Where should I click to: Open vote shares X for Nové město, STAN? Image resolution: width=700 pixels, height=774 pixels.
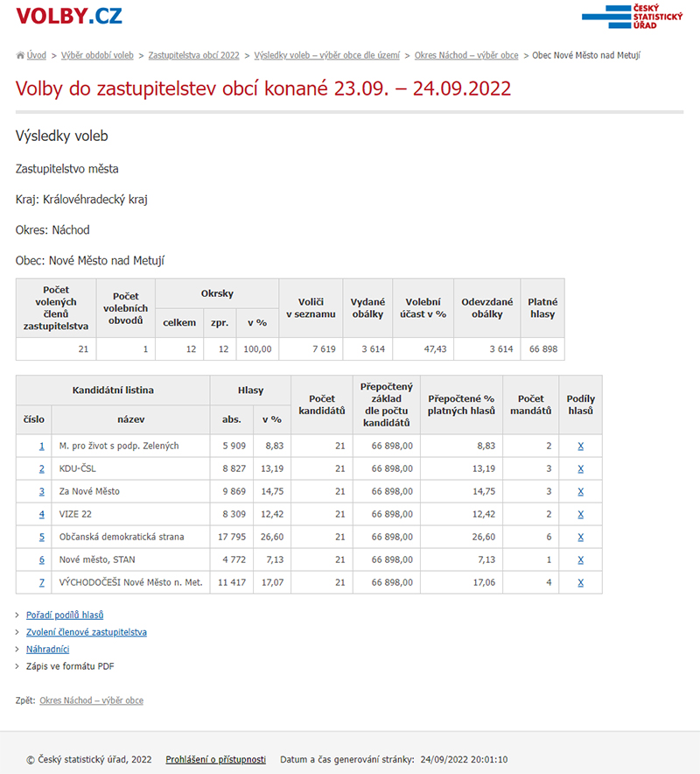(581, 559)
